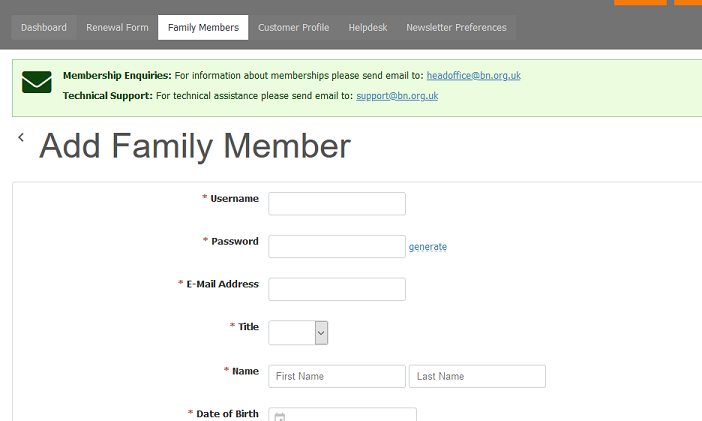Click the First Name text box
Screen dimensions: 702x421
click(x=337, y=376)
